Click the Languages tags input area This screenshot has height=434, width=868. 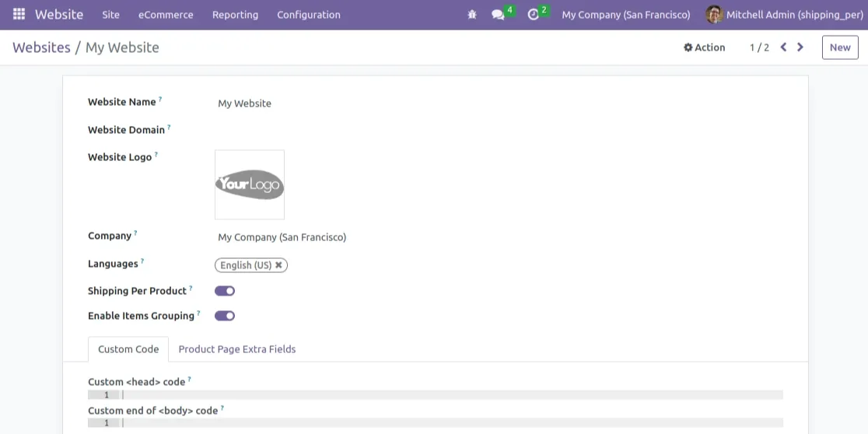499,265
